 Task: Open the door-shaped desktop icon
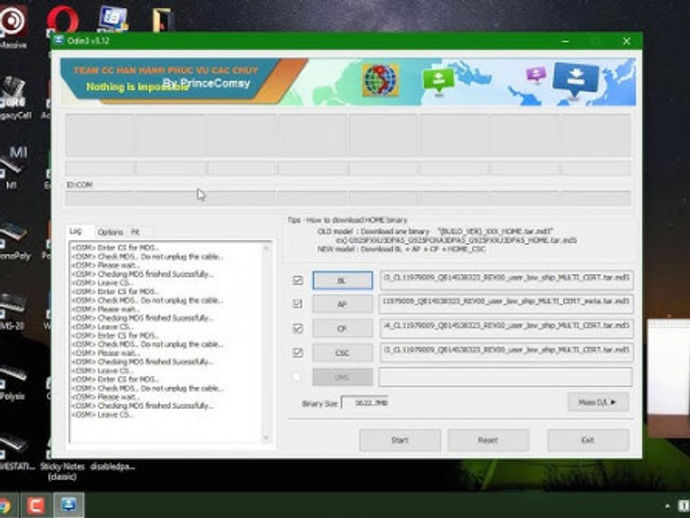[161, 20]
